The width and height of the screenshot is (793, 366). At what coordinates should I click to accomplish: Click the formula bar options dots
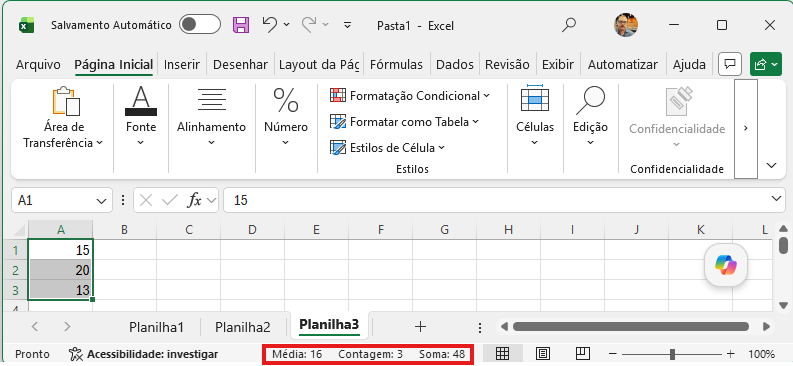pos(122,201)
